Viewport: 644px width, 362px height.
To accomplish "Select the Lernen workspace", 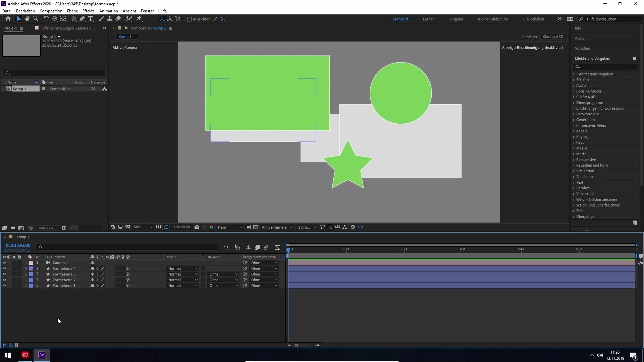I will click(x=429, y=19).
